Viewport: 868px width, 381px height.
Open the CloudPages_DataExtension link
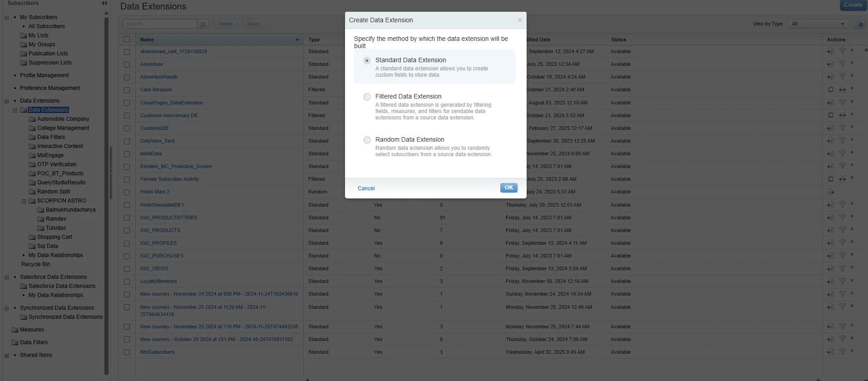pos(172,103)
